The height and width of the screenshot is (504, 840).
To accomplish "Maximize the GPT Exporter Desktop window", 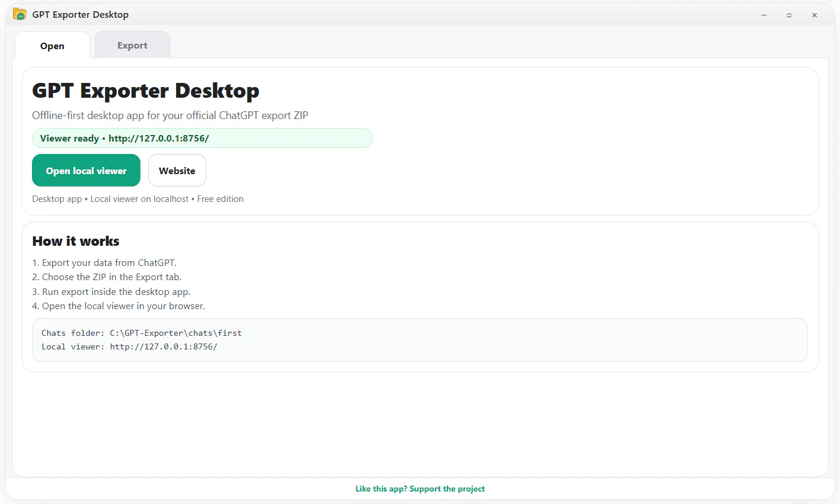I will 789,15.
